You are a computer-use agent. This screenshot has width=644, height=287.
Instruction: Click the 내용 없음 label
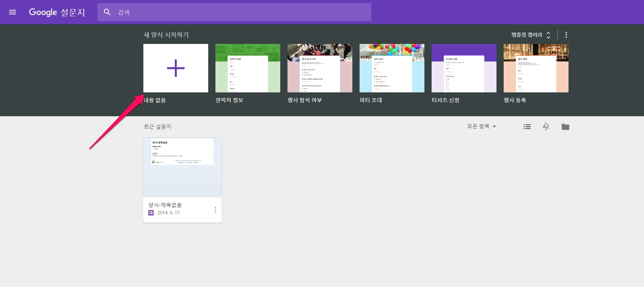(155, 100)
